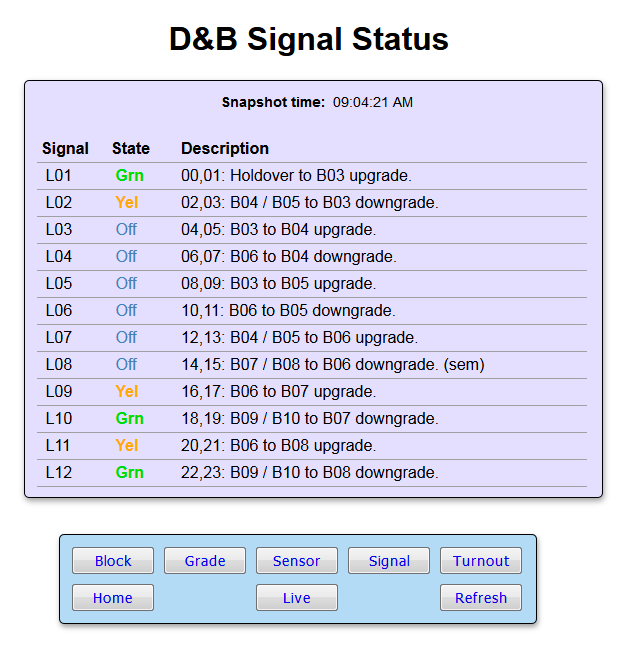This screenshot has height=651, width=631.
Task: Switch to Live view button
Action: click(x=297, y=597)
